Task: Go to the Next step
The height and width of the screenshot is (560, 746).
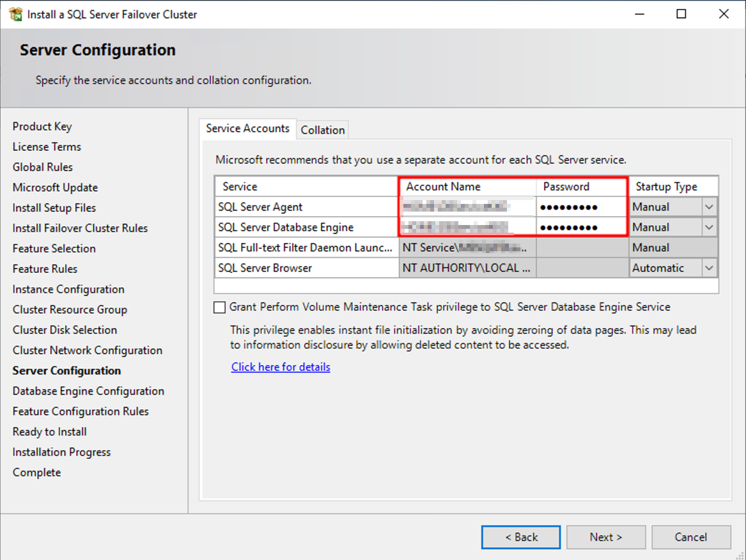Action: click(605, 537)
